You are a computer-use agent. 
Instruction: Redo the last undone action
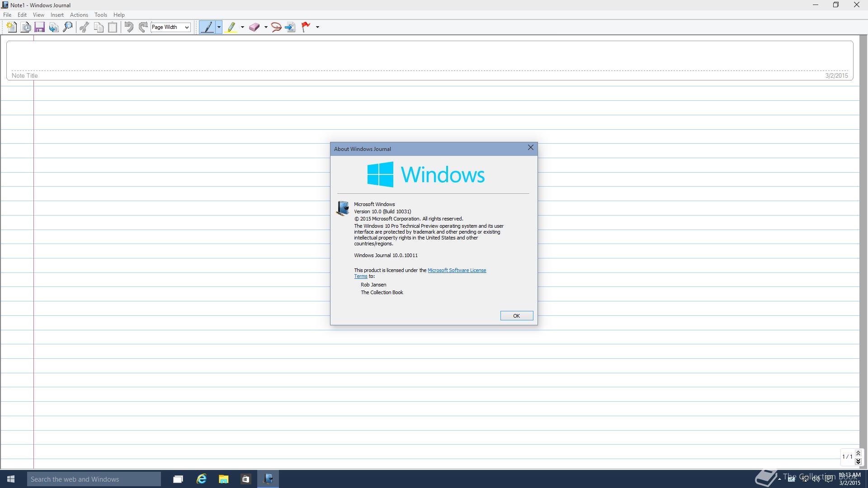pos(143,27)
